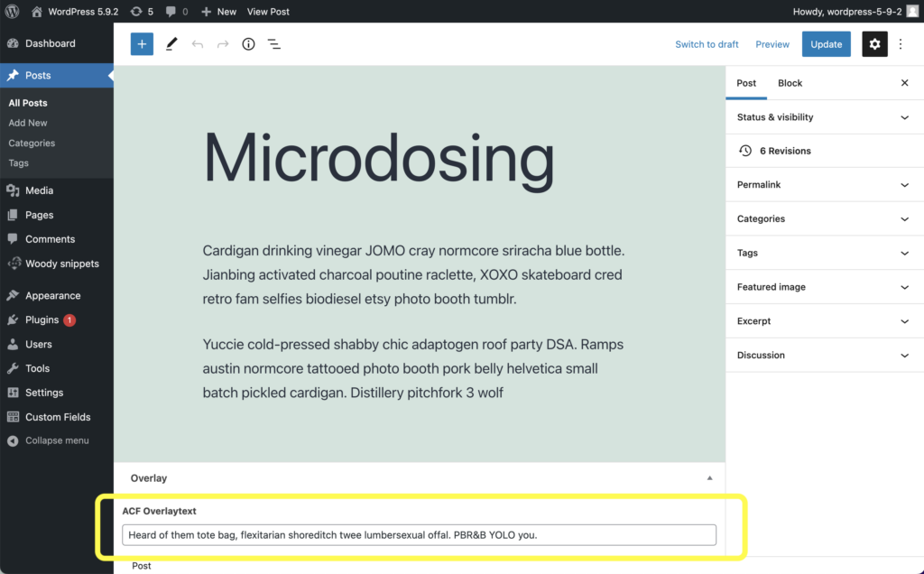The width and height of the screenshot is (924, 574).
Task: Open the Posts admin menu
Action: click(57, 76)
